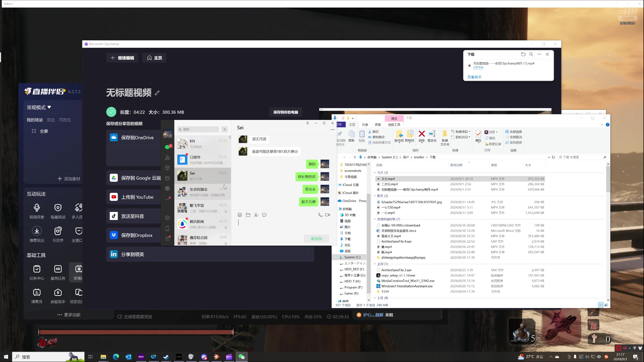Click 全部选择 in Explorer ribbon
Image resolution: width=644 pixels, height=362 pixels.
click(x=513, y=132)
